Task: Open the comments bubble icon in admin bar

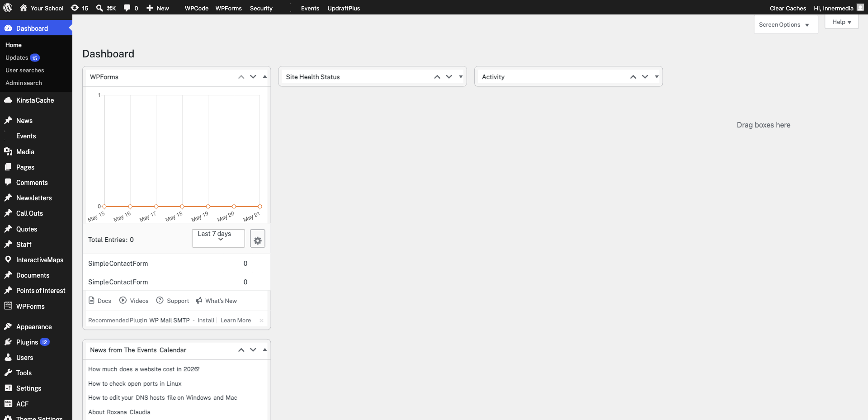Action: coord(127,8)
